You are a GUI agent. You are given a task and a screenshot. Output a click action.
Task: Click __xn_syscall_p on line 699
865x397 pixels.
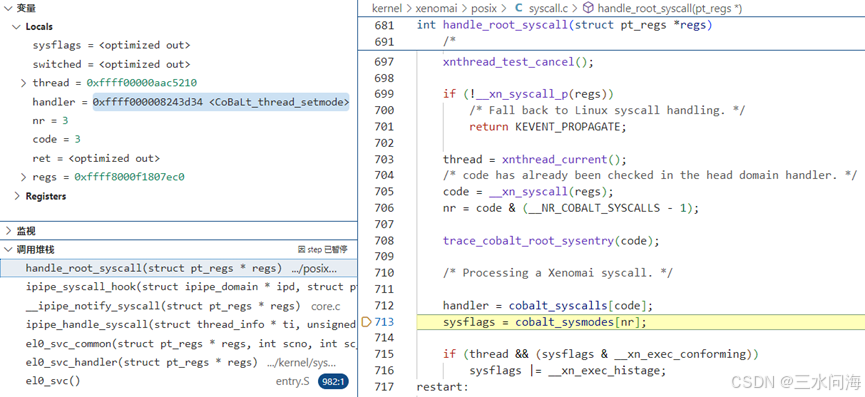click(521, 94)
